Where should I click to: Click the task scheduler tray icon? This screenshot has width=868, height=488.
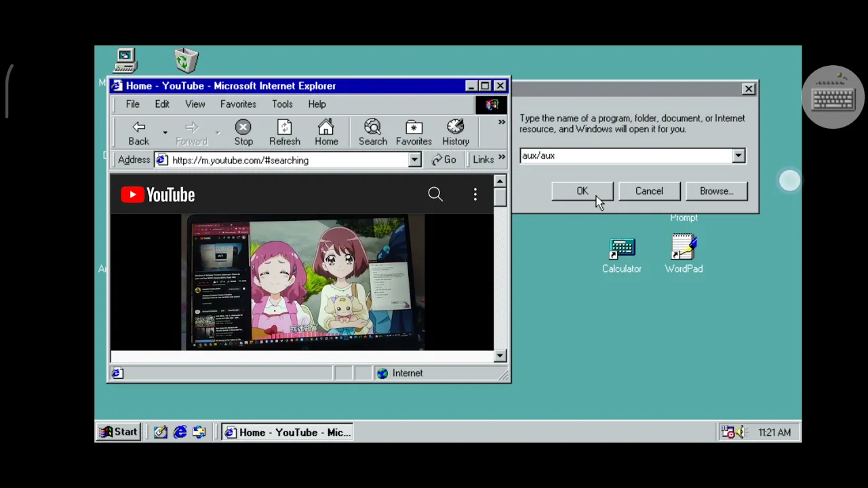tap(728, 432)
